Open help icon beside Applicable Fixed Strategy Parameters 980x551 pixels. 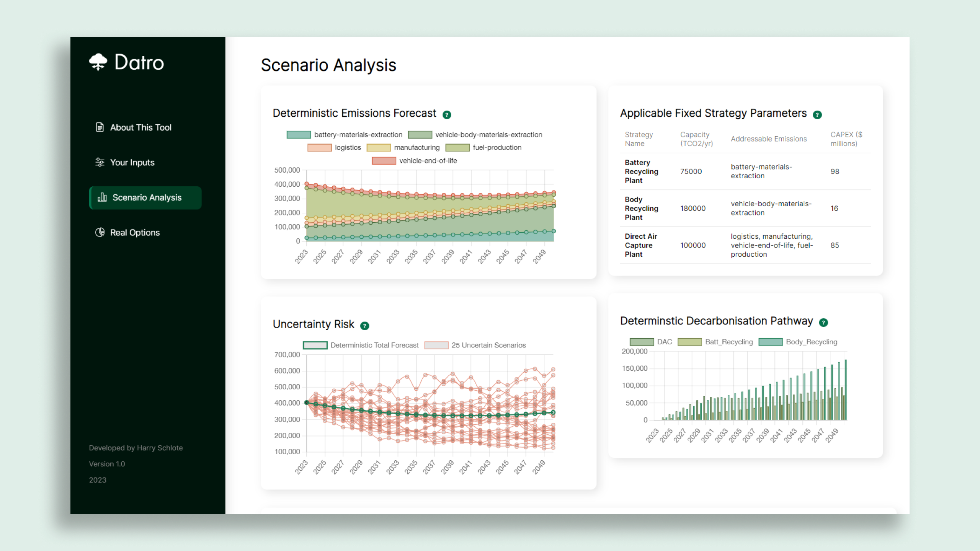(x=817, y=114)
